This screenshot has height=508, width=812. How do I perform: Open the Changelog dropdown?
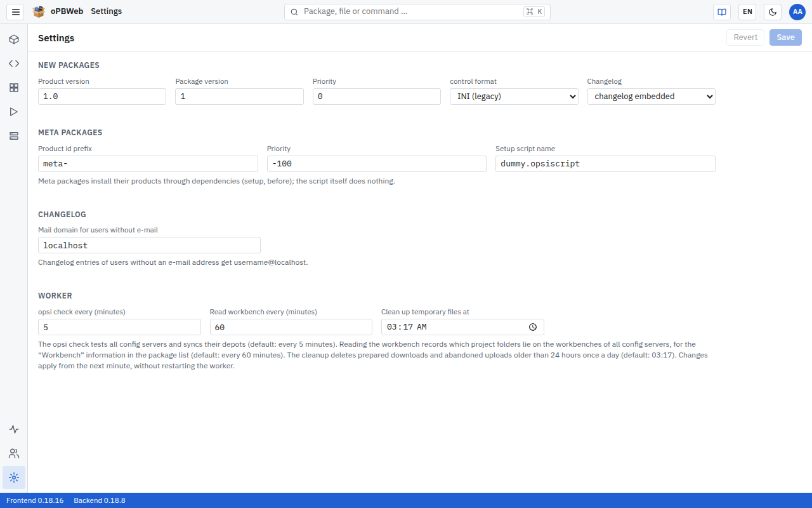[x=652, y=97]
